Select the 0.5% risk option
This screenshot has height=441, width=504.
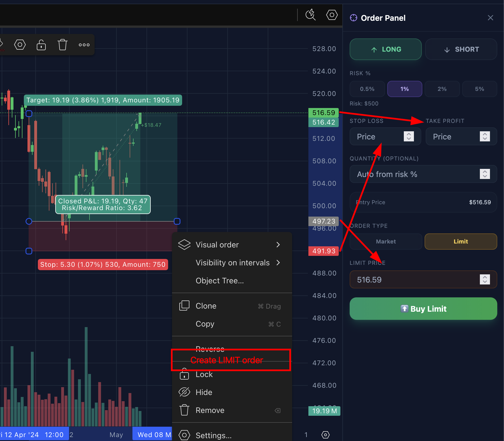(x=367, y=89)
